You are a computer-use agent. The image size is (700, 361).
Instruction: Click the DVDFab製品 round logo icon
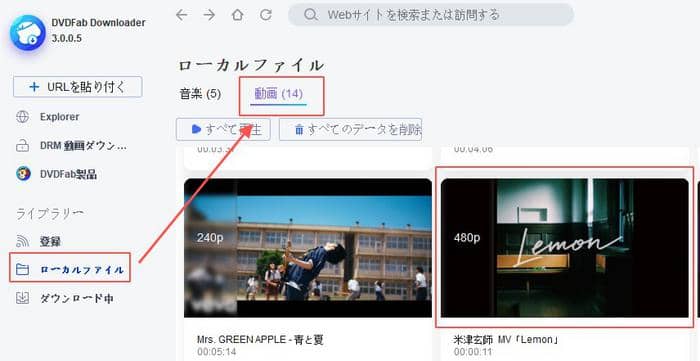(x=23, y=174)
